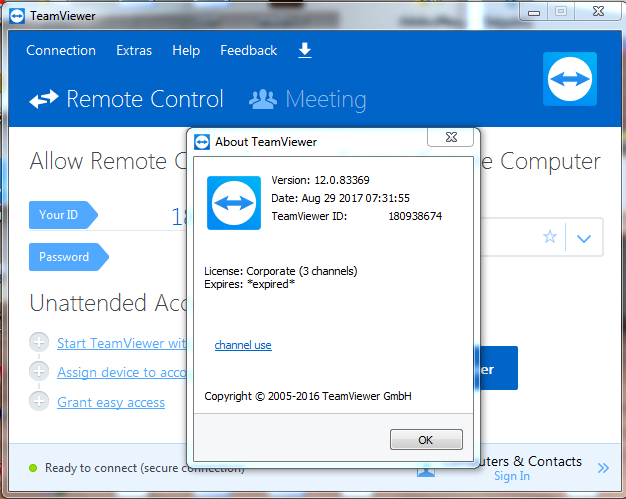626x499 pixels.
Task: Switch to the Meeting tab
Action: pos(307,99)
